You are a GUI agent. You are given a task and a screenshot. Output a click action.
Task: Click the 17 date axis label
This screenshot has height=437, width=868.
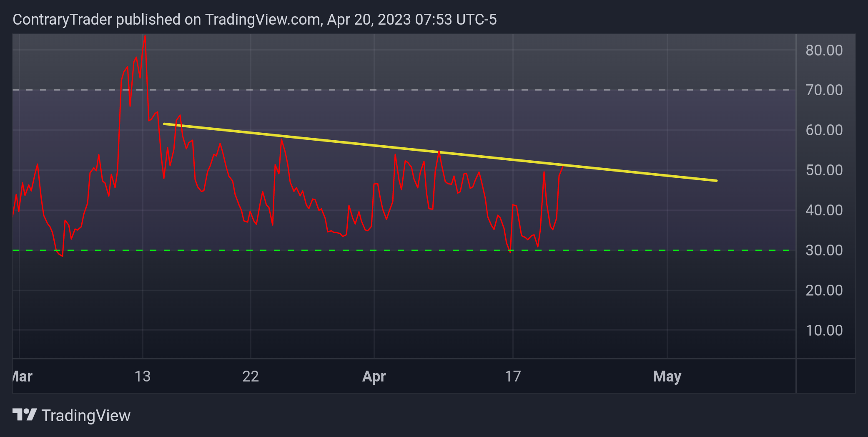point(513,376)
